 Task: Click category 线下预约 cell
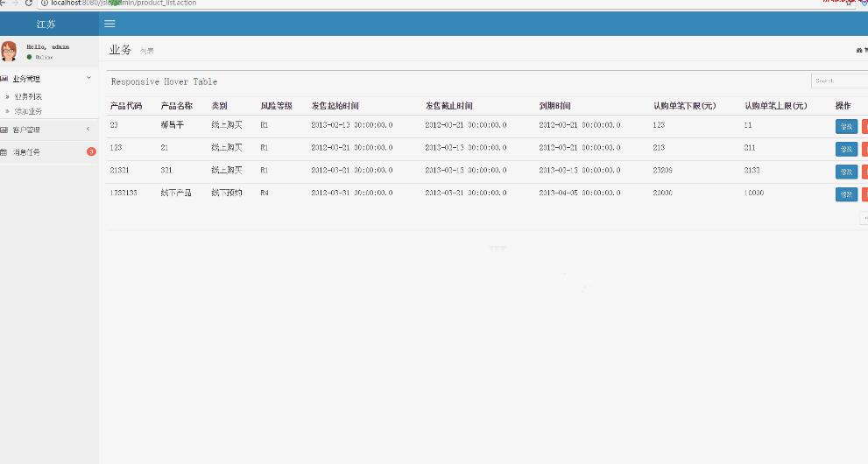coord(227,193)
